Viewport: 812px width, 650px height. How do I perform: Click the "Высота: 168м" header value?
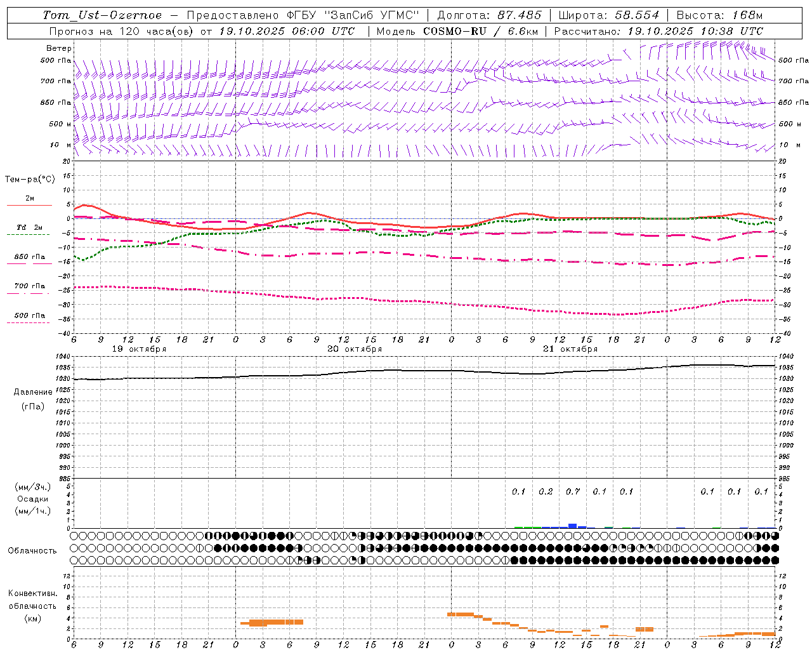[x=719, y=15]
